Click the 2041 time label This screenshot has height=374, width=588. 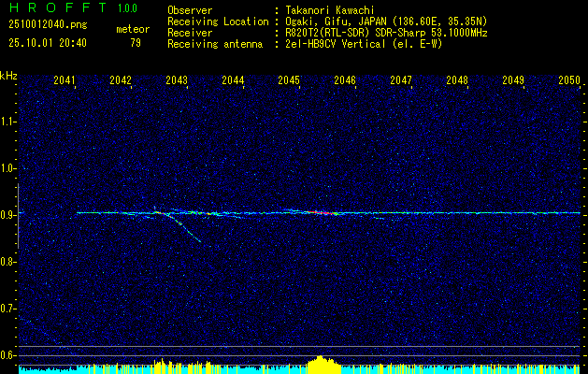(x=65, y=81)
